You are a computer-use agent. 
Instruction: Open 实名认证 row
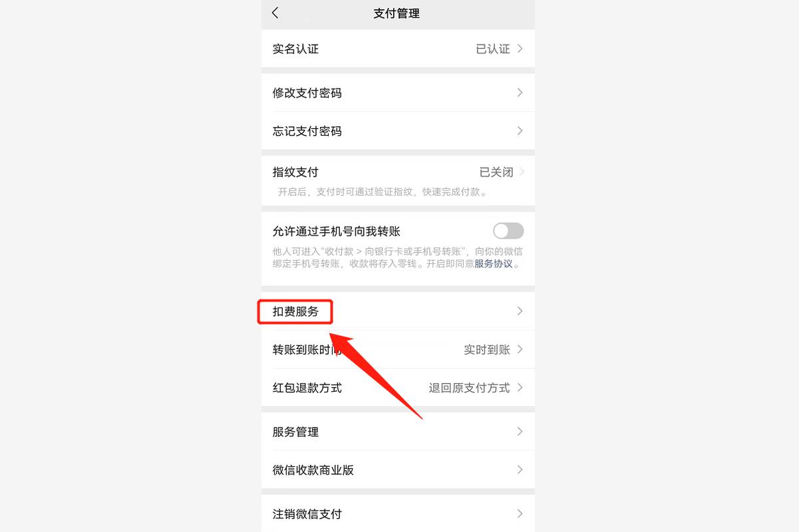tap(398, 49)
